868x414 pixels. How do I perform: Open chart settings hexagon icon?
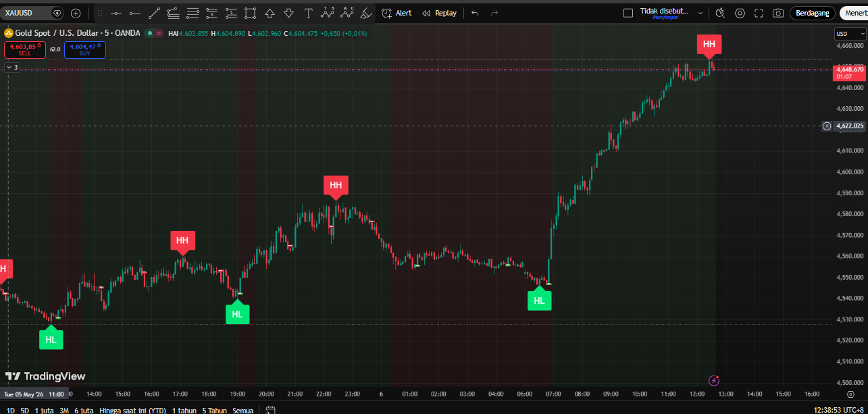(x=740, y=13)
